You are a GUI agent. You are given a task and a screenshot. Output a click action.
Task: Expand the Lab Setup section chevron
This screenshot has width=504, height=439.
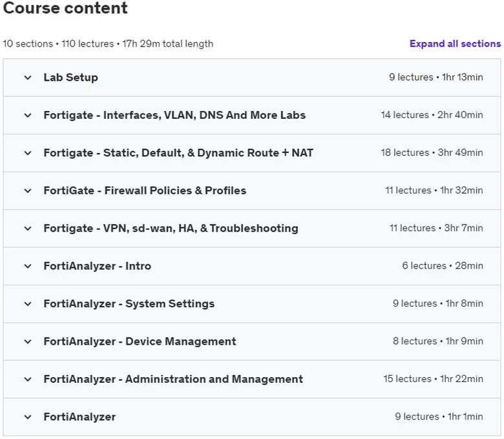(x=28, y=77)
